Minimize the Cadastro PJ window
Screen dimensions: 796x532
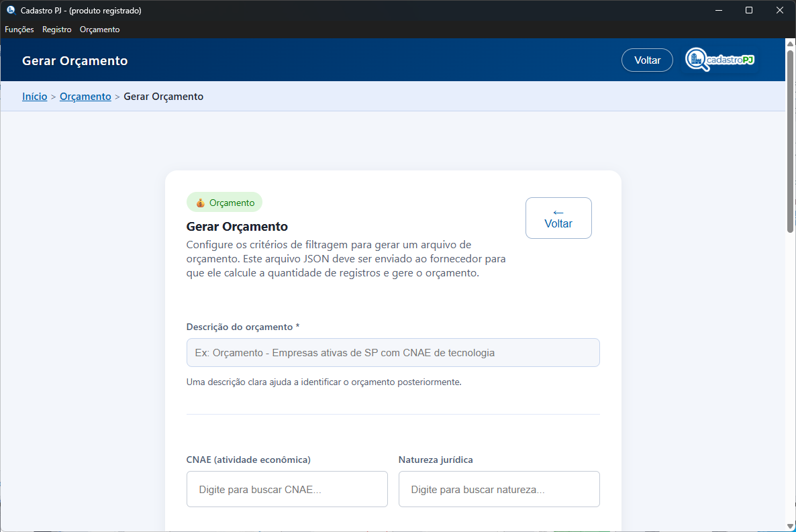point(719,11)
